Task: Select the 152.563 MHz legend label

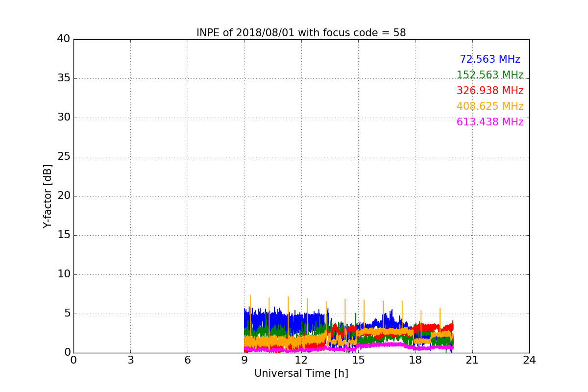Action: [490, 75]
